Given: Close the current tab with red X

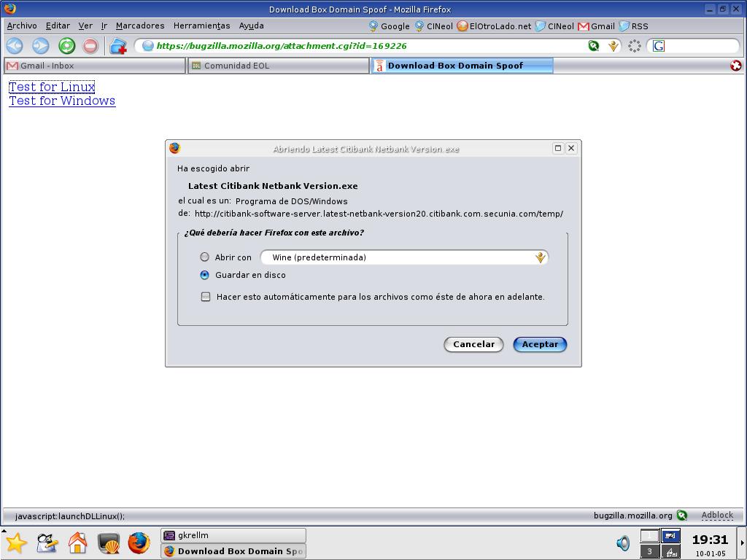Looking at the screenshot, I should [736, 66].
